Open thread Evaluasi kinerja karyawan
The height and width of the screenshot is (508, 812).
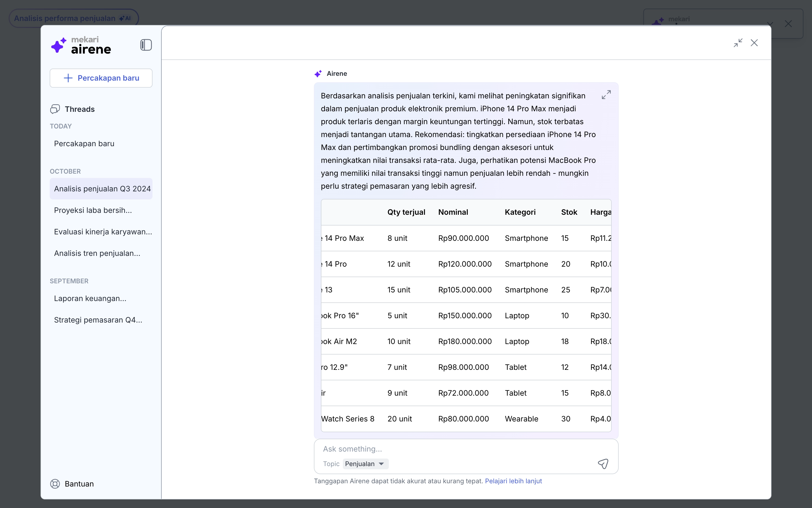click(101, 231)
